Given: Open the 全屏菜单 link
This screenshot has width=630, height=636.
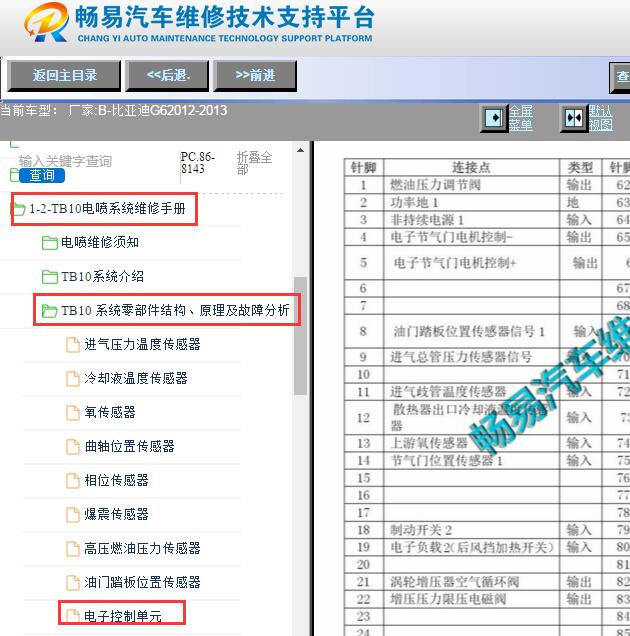Looking at the screenshot, I should coord(520,118).
